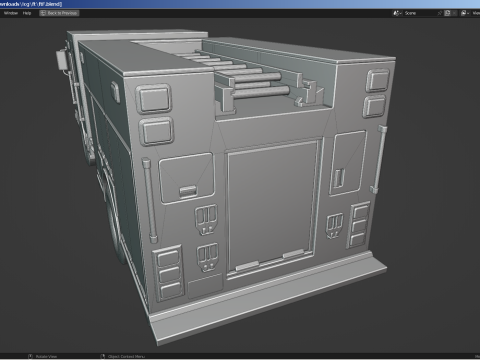480x360 pixels.
Task: Open the view layer browse dropdown
Action: click(465, 13)
